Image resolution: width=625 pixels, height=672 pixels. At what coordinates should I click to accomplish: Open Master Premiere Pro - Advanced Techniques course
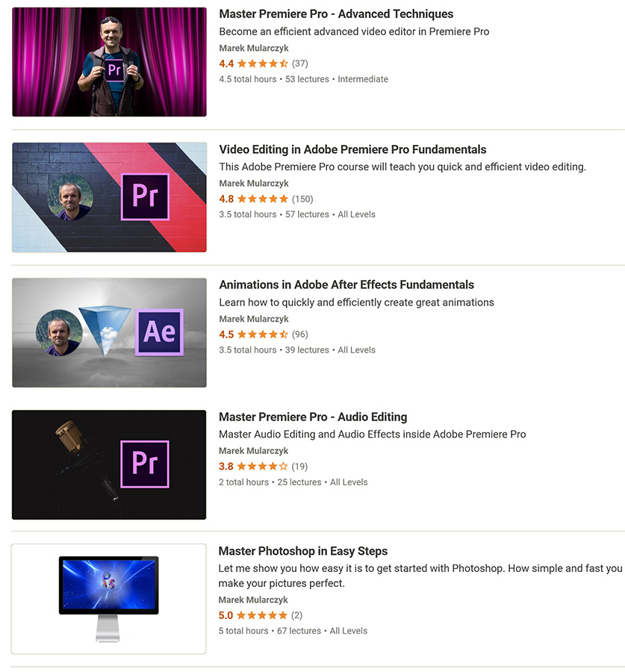(336, 14)
